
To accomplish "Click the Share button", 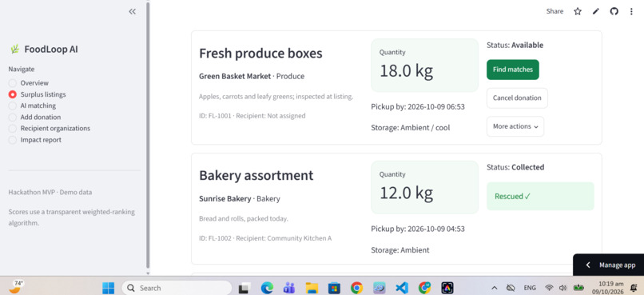I will point(555,11).
